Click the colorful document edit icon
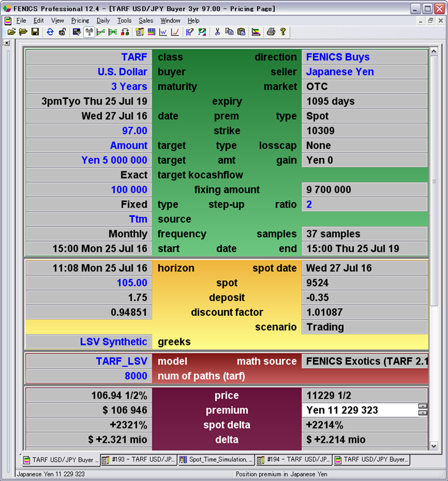Viewport: 448px width, 481px height. [202, 32]
